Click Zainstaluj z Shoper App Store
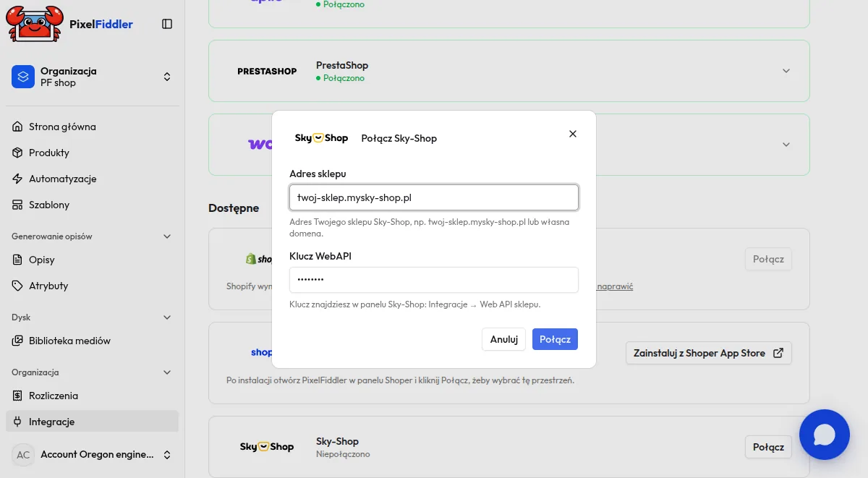This screenshot has width=868, height=478. pos(708,353)
